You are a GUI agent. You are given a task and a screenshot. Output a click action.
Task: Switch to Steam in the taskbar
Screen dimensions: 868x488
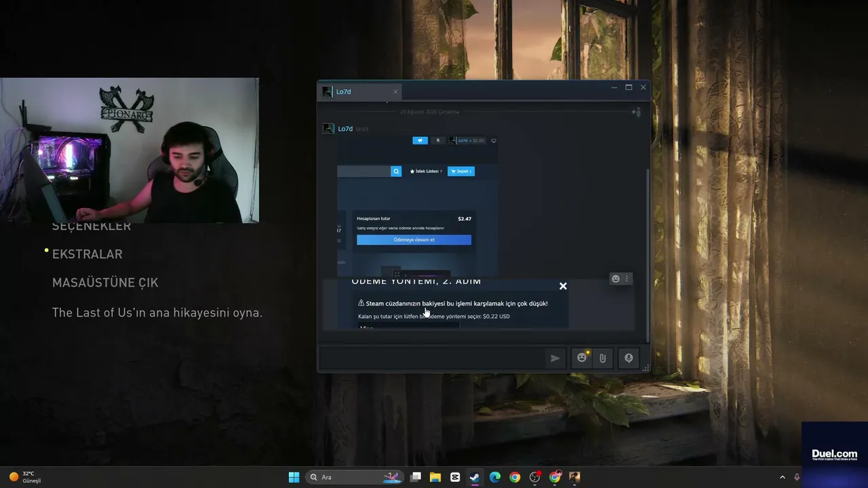[x=475, y=477]
